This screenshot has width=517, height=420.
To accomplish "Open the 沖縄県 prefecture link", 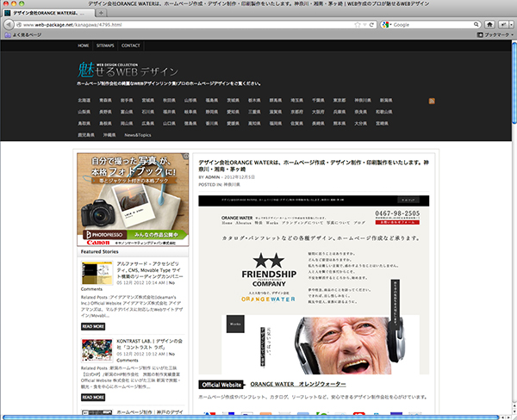I will click(x=109, y=135).
